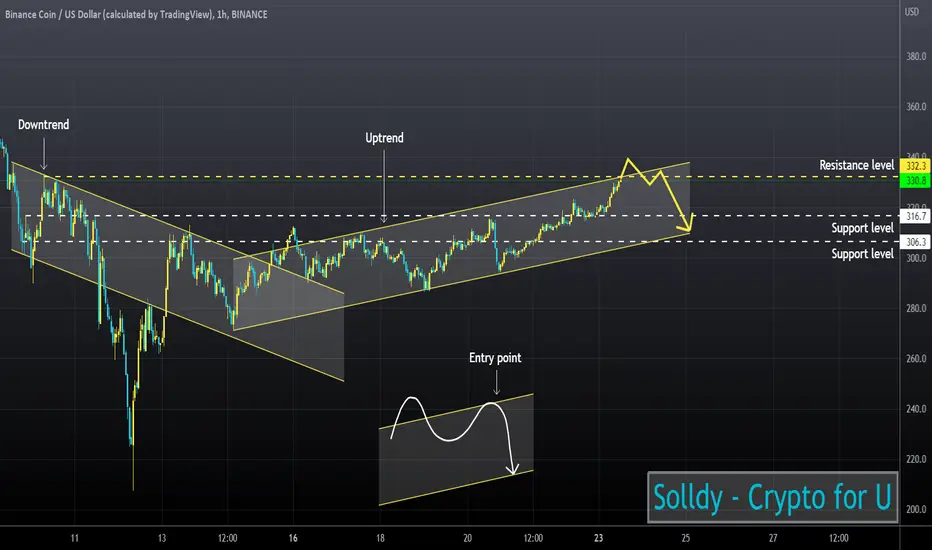Click the green 330.8 current price tag

915,180
